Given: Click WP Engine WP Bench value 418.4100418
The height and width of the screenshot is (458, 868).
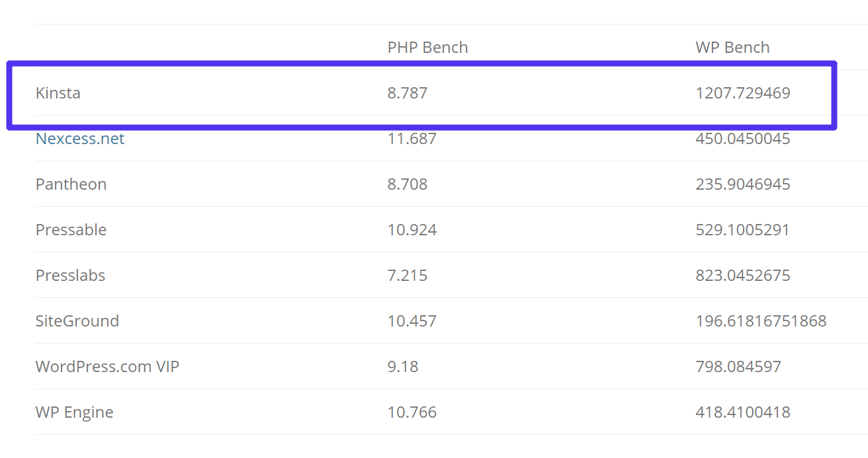Looking at the screenshot, I should [743, 412].
